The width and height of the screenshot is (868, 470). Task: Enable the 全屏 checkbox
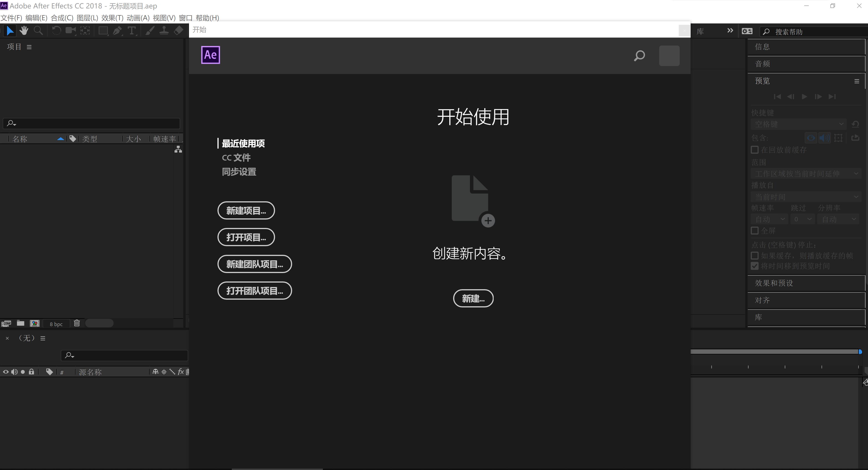(755, 230)
